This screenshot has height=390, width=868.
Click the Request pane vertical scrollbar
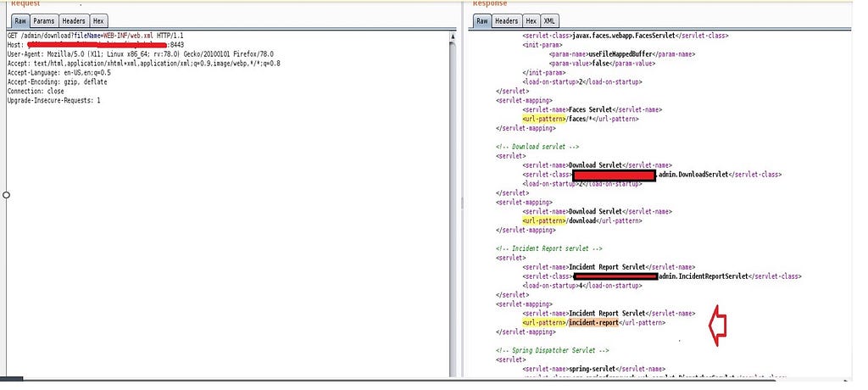(x=453, y=209)
